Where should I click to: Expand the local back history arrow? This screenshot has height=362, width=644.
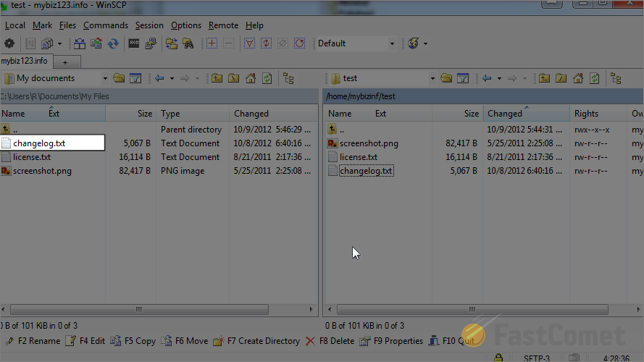(x=172, y=78)
